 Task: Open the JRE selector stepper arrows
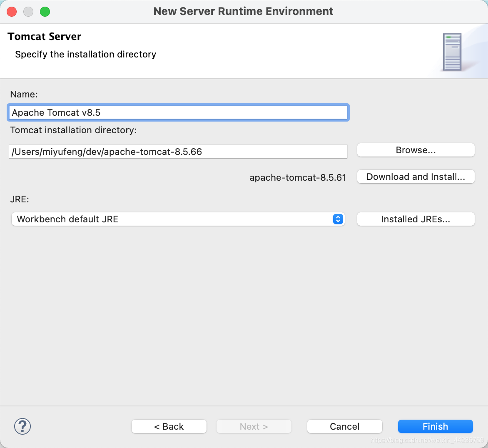tap(338, 219)
